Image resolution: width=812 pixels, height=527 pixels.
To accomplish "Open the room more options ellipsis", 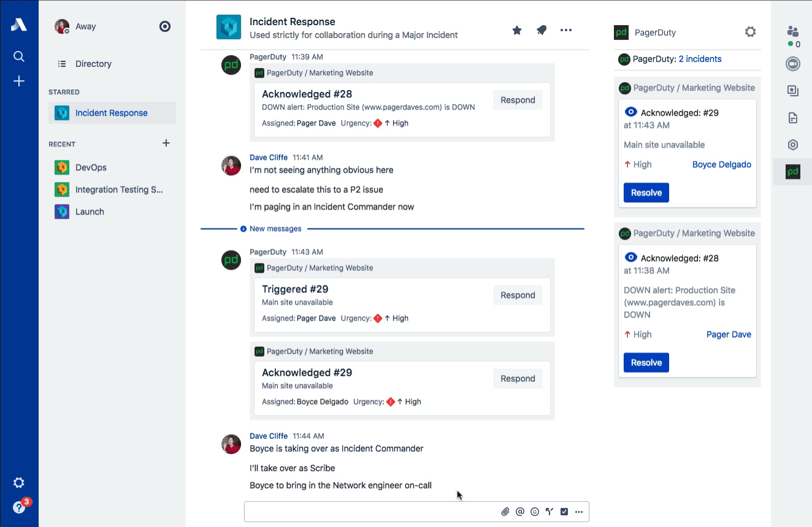I will coord(566,30).
